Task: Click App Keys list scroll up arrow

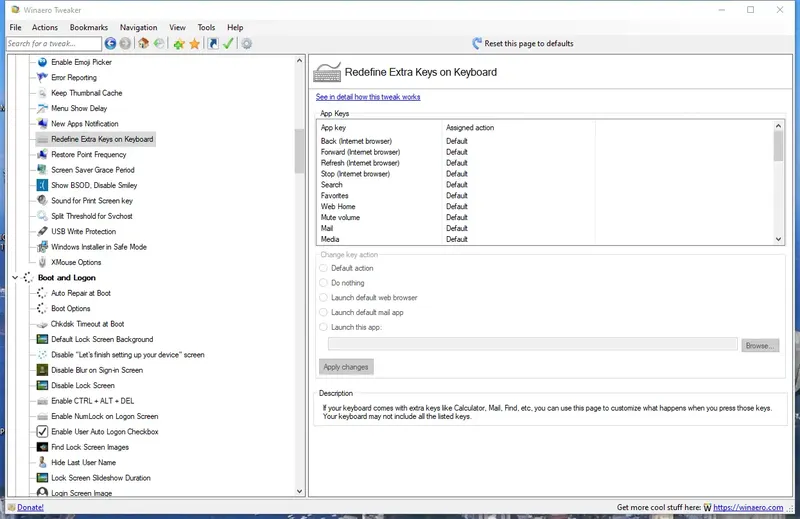Action: [778, 126]
